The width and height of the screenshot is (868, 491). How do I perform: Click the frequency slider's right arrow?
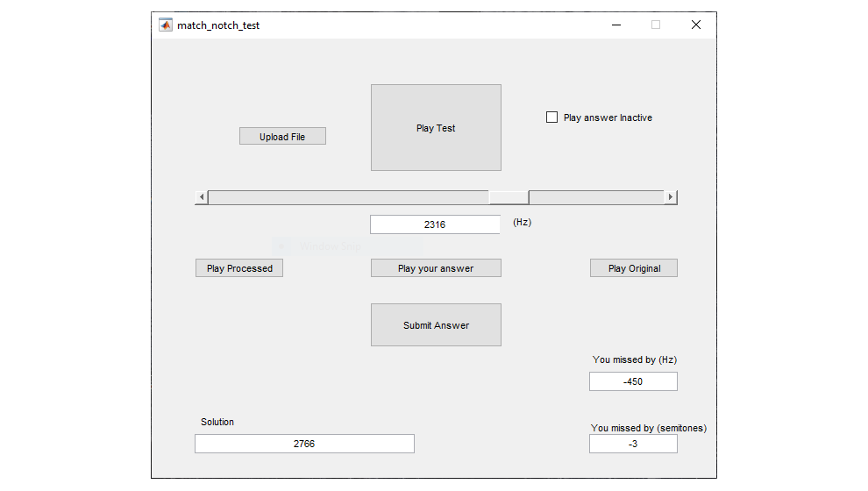[x=671, y=197]
